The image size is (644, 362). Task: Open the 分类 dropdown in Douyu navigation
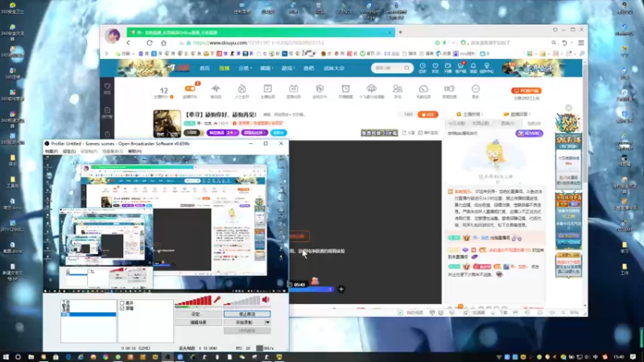click(245, 68)
